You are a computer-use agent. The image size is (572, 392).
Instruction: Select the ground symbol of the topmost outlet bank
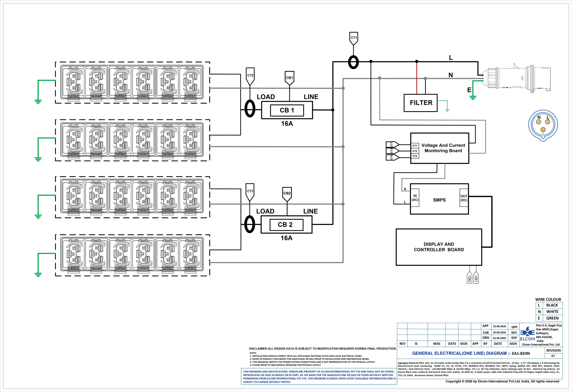pyautogui.click(x=38, y=101)
